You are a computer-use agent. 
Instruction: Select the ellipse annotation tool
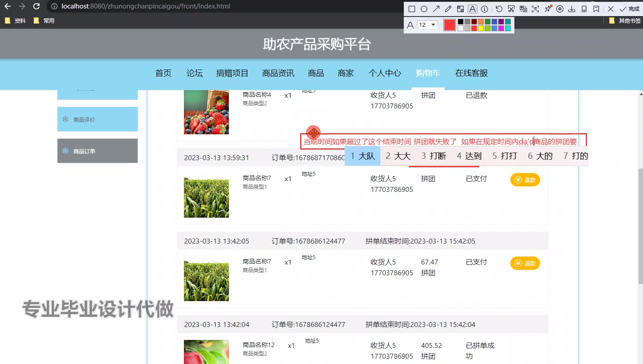424,9
